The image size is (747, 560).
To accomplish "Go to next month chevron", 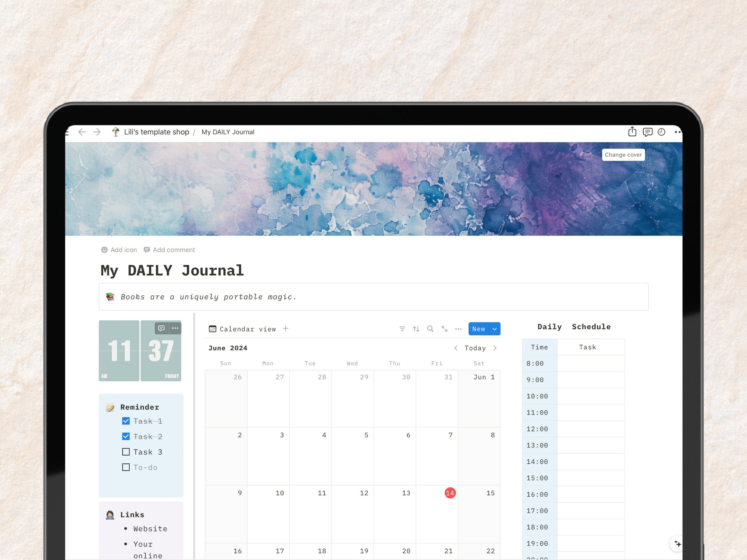I will click(495, 348).
